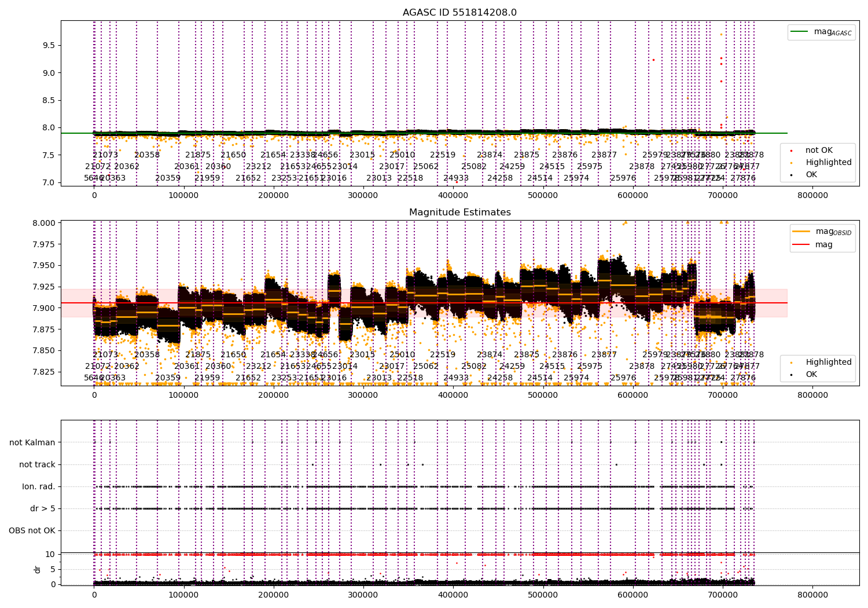Click the 'not track' row label

coord(37,464)
